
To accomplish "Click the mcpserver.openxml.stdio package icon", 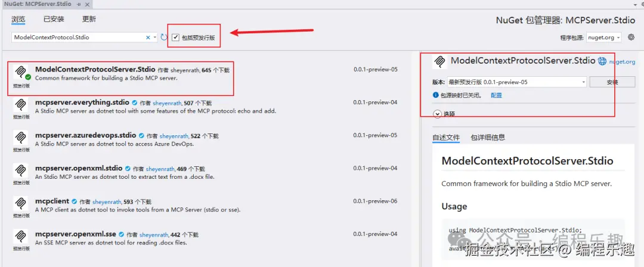I will click(x=20, y=170).
